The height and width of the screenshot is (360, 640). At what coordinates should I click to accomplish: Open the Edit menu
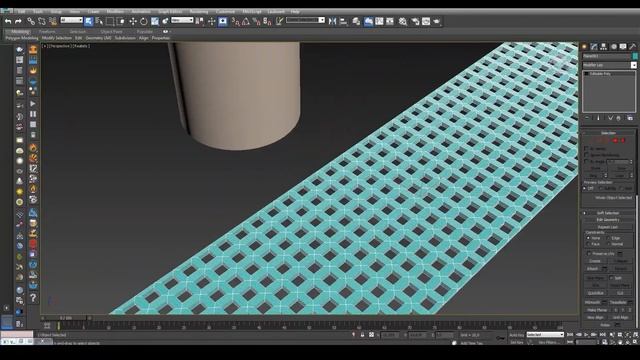pos(22,11)
